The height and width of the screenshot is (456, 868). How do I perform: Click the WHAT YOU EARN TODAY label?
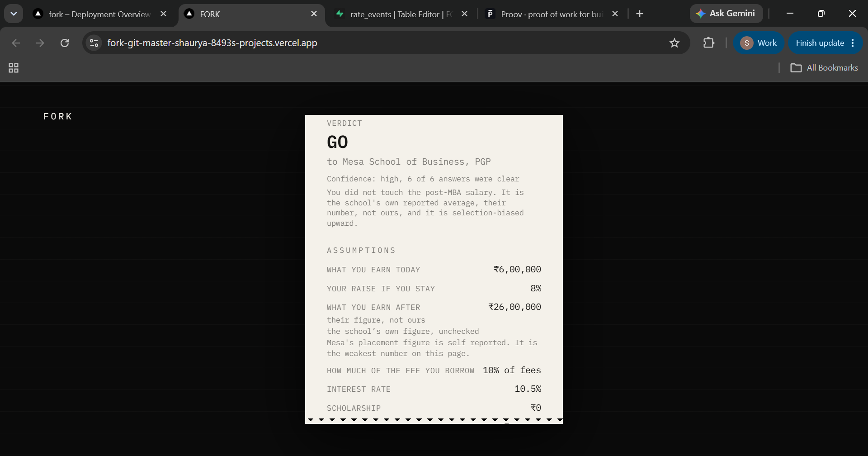[x=373, y=270]
